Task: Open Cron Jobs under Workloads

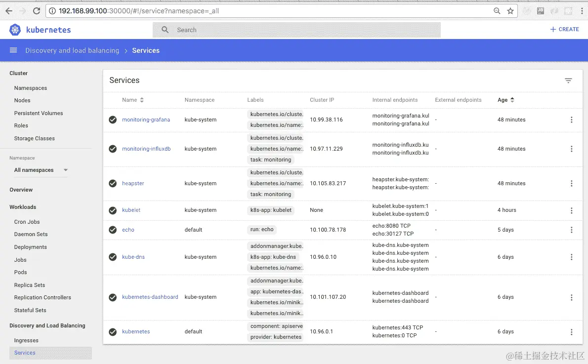Action: pyautogui.click(x=27, y=222)
